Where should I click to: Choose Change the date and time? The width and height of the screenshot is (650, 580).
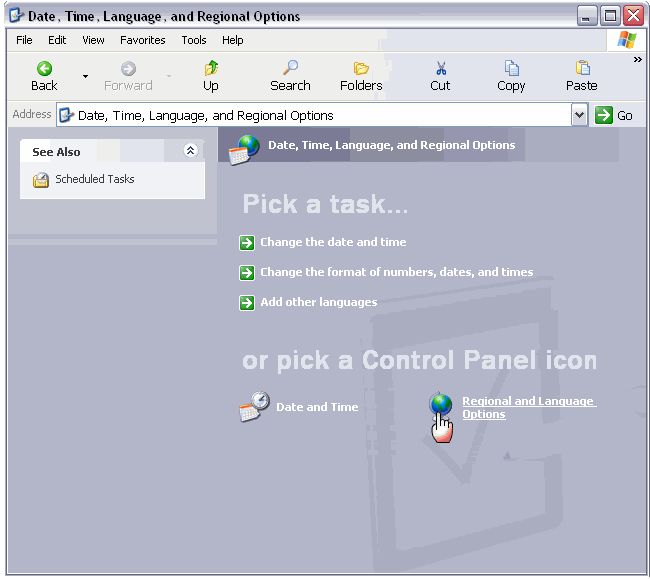[333, 242]
